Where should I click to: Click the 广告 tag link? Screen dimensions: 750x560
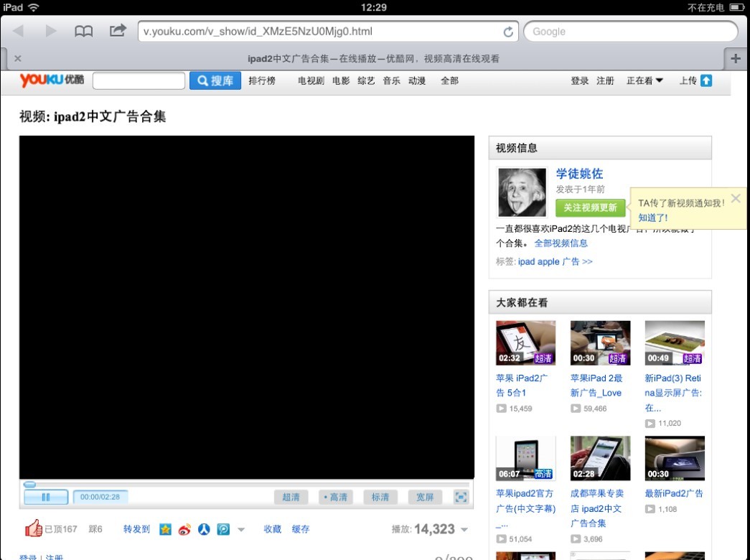coord(571,262)
